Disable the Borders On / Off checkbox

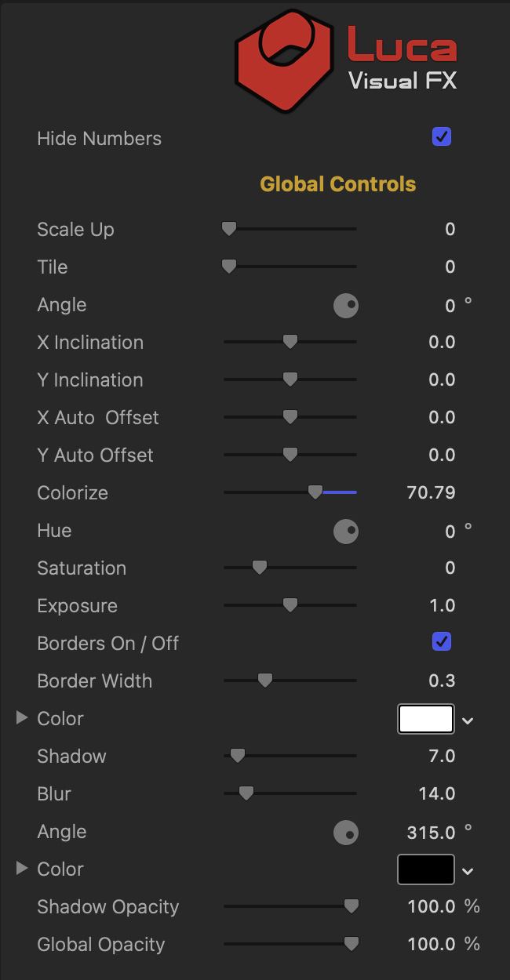tap(442, 642)
